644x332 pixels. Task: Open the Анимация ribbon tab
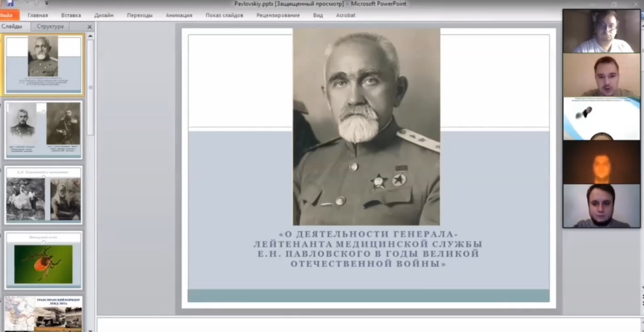[179, 15]
